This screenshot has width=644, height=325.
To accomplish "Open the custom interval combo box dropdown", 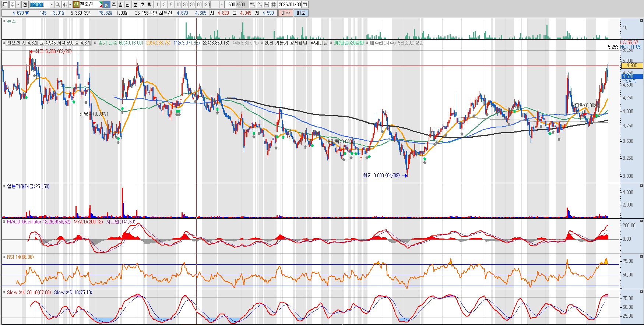I will pos(222,4).
